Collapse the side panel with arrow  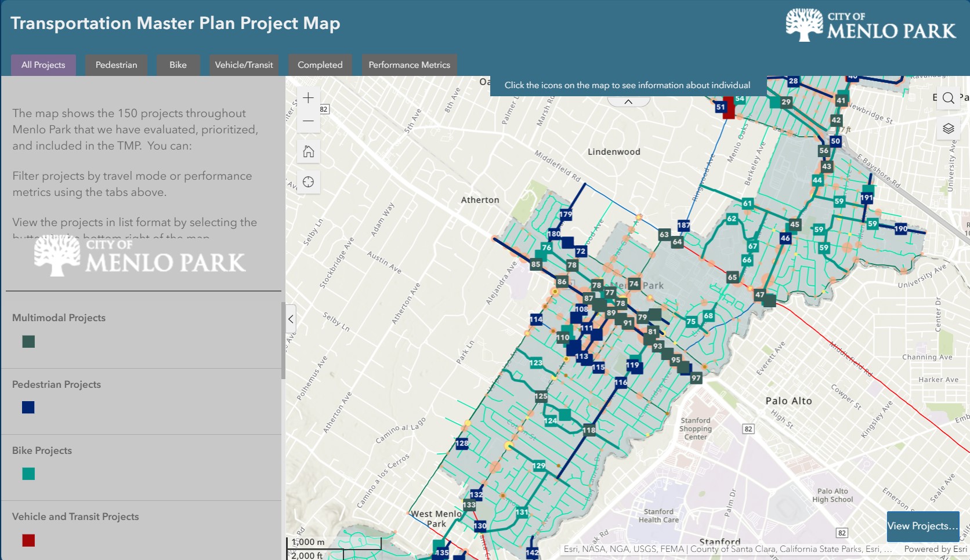tap(291, 319)
